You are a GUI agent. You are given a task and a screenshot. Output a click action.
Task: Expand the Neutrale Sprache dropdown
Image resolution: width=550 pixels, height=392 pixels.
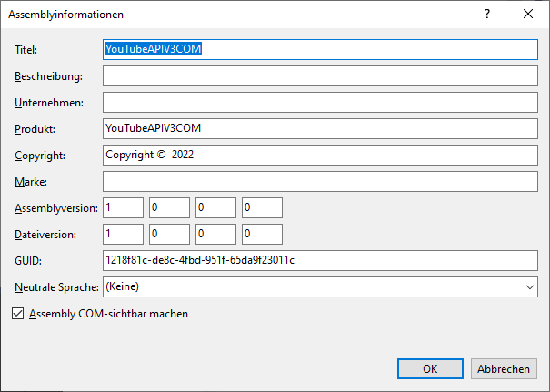pyautogui.click(x=320, y=287)
